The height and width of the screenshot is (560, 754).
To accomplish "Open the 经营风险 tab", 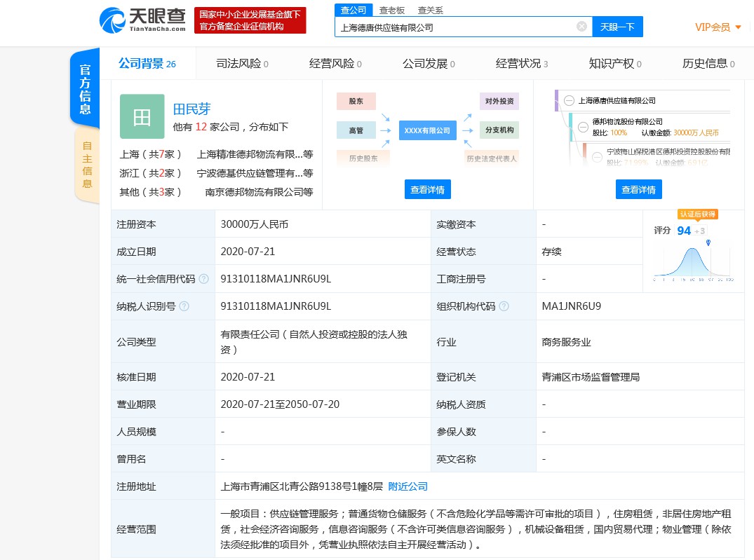I will point(335,64).
